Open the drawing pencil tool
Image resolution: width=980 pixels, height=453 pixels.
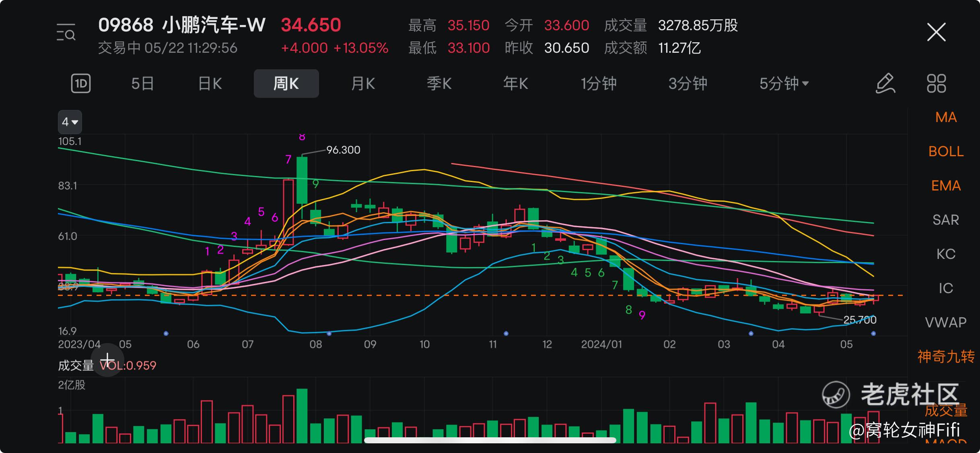(885, 83)
